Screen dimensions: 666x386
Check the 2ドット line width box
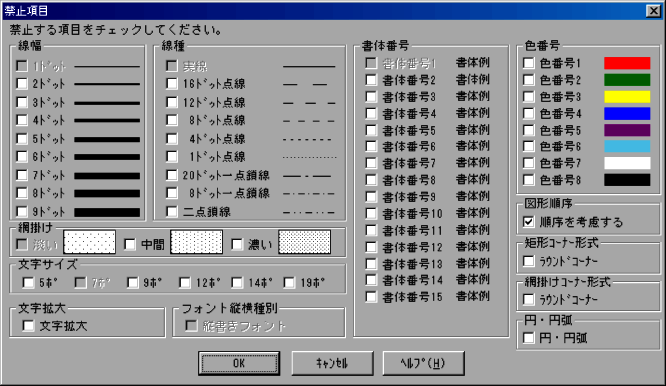(x=22, y=84)
